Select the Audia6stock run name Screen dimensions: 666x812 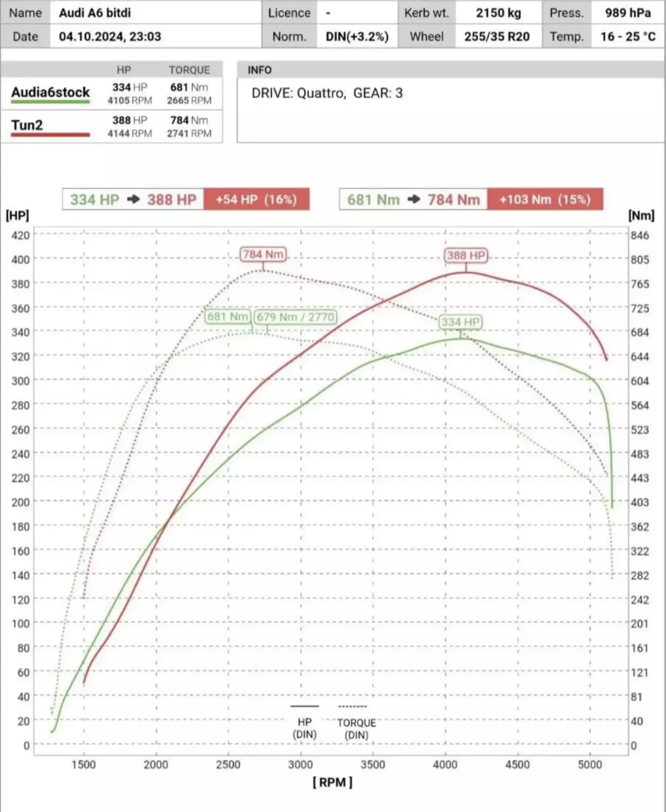(x=50, y=92)
